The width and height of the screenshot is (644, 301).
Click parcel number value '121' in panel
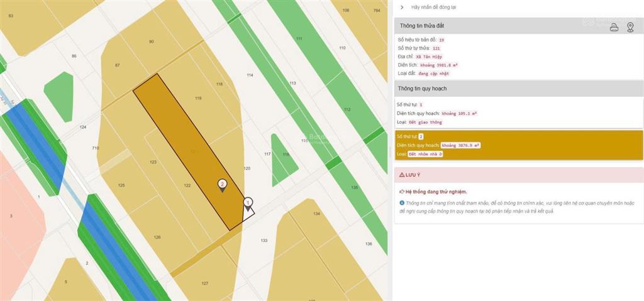coord(436,48)
